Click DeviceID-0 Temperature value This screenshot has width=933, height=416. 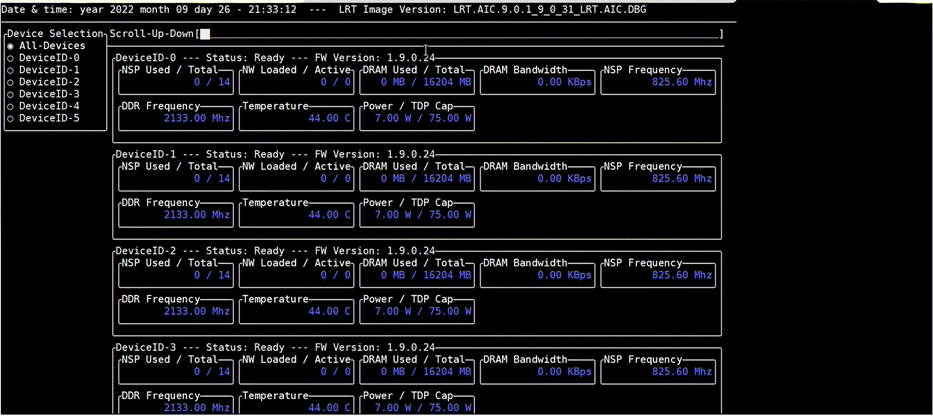(330, 118)
